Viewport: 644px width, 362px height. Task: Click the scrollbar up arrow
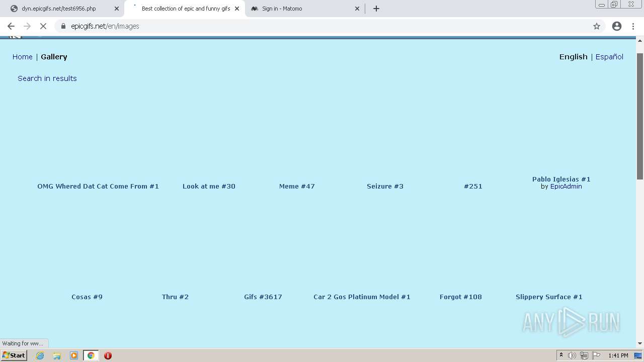coord(640,40)
